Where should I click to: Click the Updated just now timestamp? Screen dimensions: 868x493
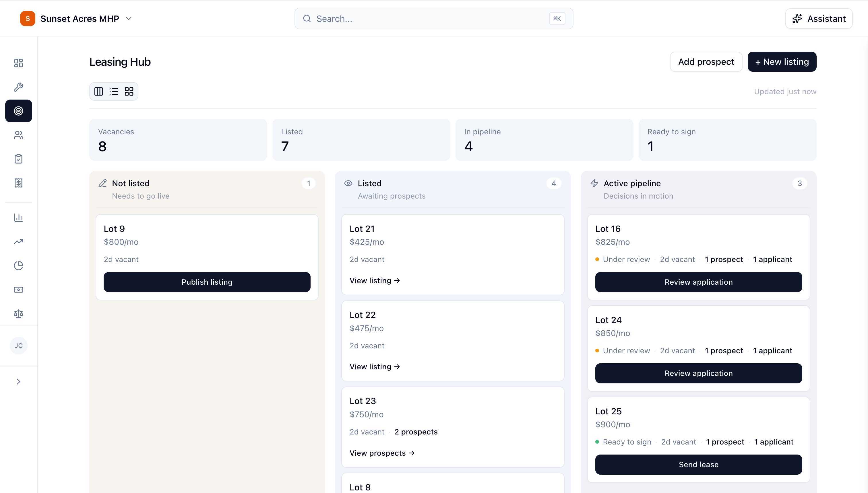click(x=785, y=92)
